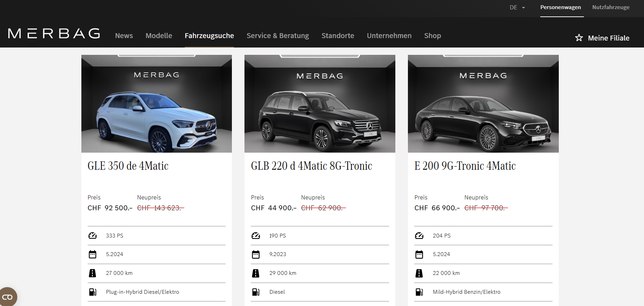Click the Mild-Hybrid Benzin/Elektro fuel text

click(467, 292)
